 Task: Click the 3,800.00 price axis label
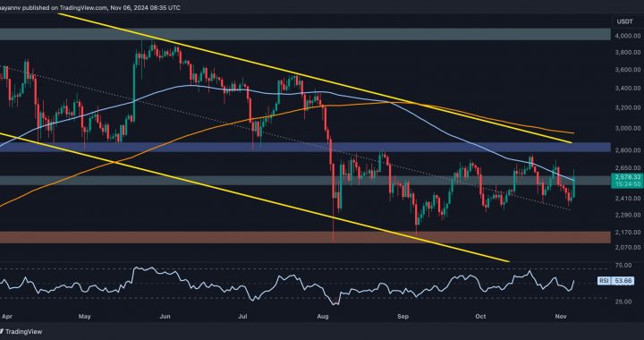[x=627, y=53]
